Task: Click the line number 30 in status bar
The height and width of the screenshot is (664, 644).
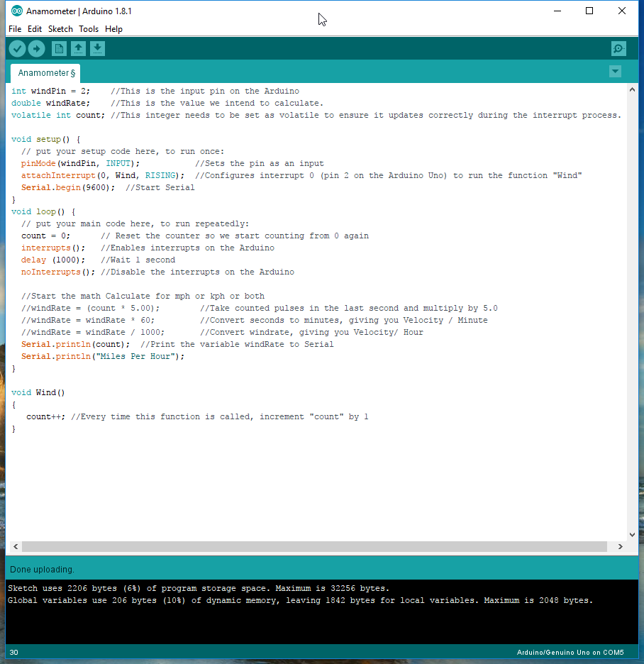Action: click(13, 652)
